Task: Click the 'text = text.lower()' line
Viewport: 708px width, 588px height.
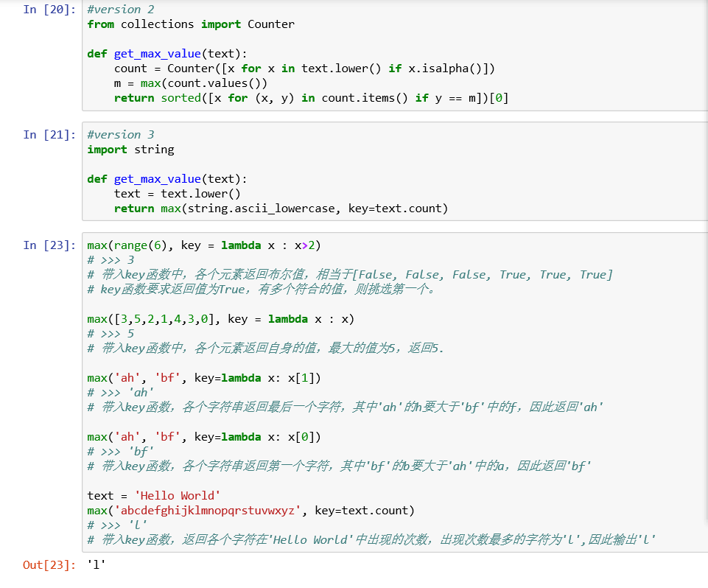Action: [177, 194]
